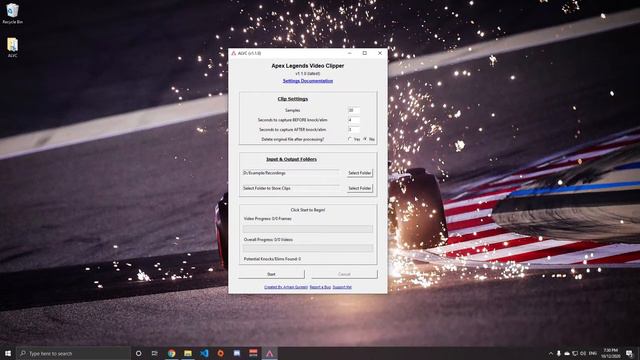Click the Potential Knocks/Elims Found text
Viewport: 640px width, 360px height.
coord(272,259)
